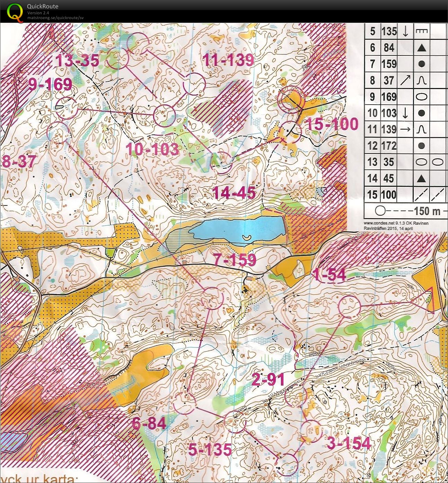Select the '10-103' control label on map
Viewport: 448px width, 483px height.
click(152, 149)
